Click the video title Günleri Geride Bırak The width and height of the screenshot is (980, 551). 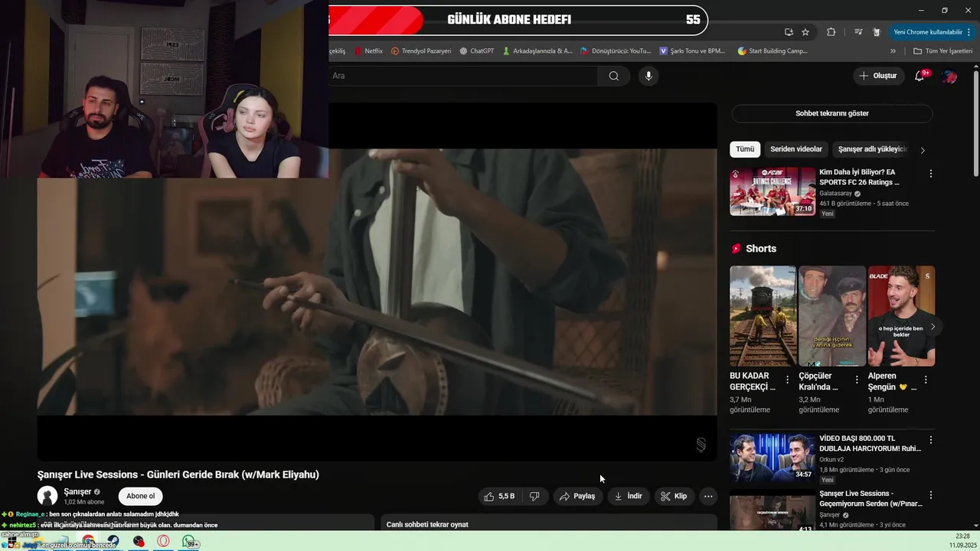(x=178, y=474)
